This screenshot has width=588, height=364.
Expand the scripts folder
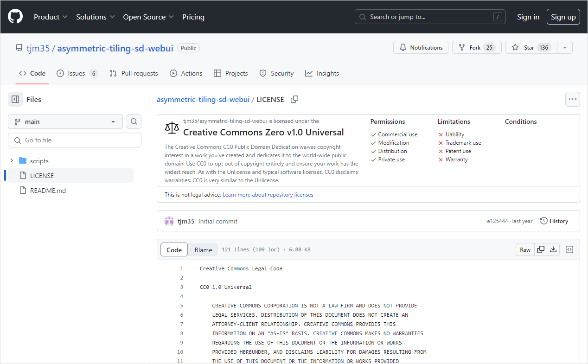tap(12, 161)
